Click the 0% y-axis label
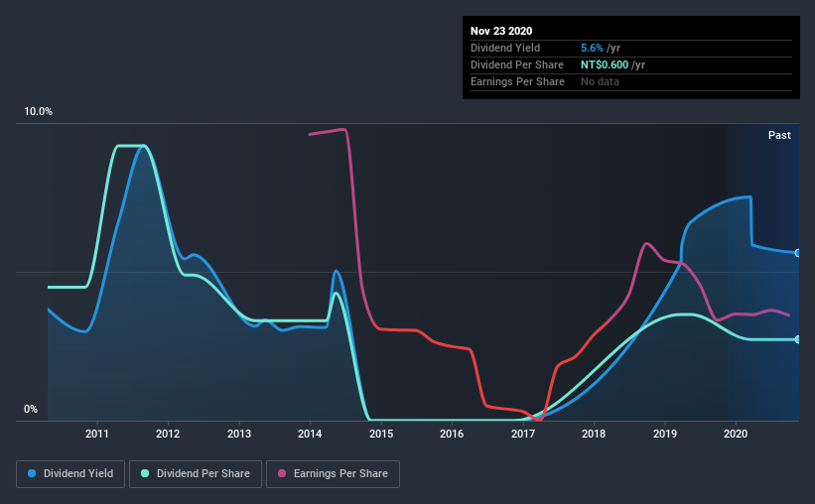This screenshot has height=504, width=815. [x=31, y=410]
